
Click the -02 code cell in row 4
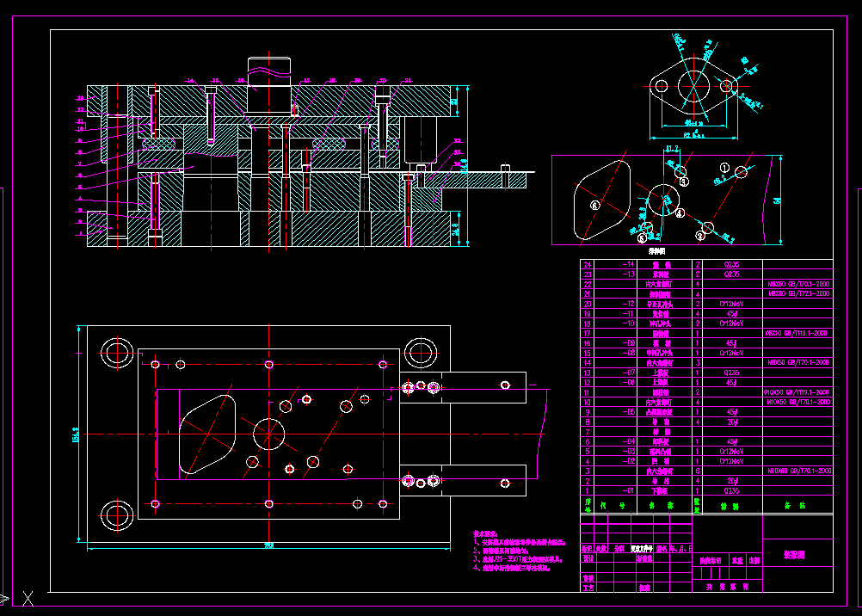(628, 461)
